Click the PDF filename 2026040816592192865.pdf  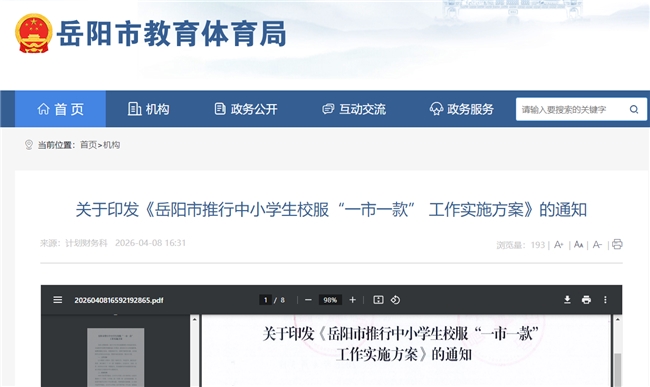119,300
